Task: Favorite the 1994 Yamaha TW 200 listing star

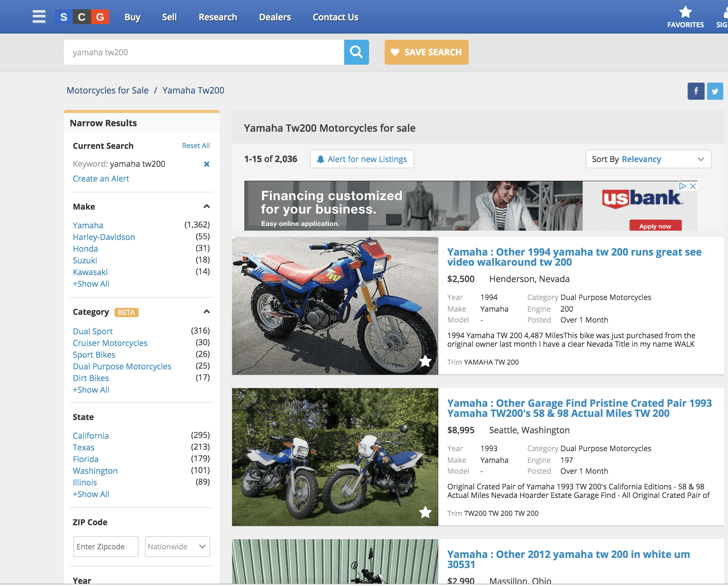Action: point(425,361)
